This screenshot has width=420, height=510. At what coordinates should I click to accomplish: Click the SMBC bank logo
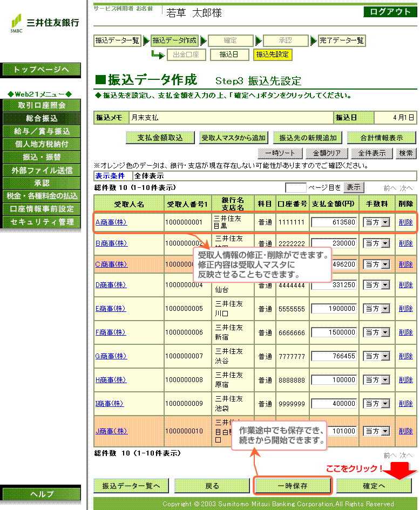[45, 23]
